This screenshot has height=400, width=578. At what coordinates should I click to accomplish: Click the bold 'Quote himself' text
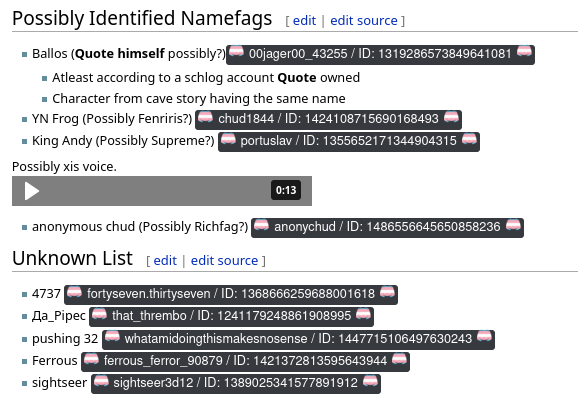[x=120, y=54]
